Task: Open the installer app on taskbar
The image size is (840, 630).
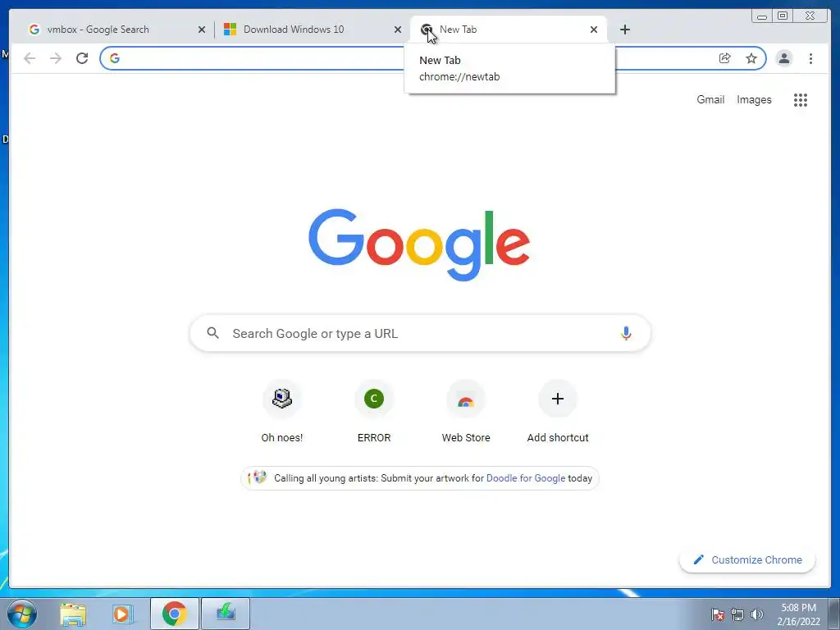Action: click(x=226, y=614)
